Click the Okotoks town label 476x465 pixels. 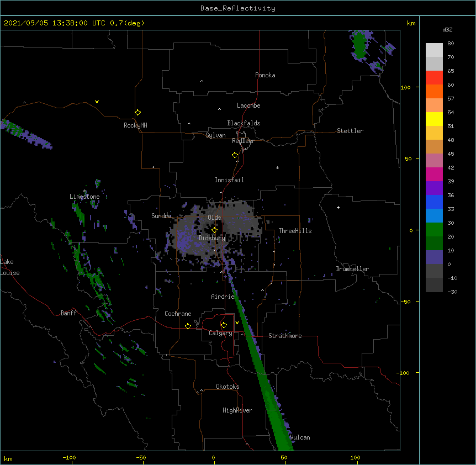228,387
